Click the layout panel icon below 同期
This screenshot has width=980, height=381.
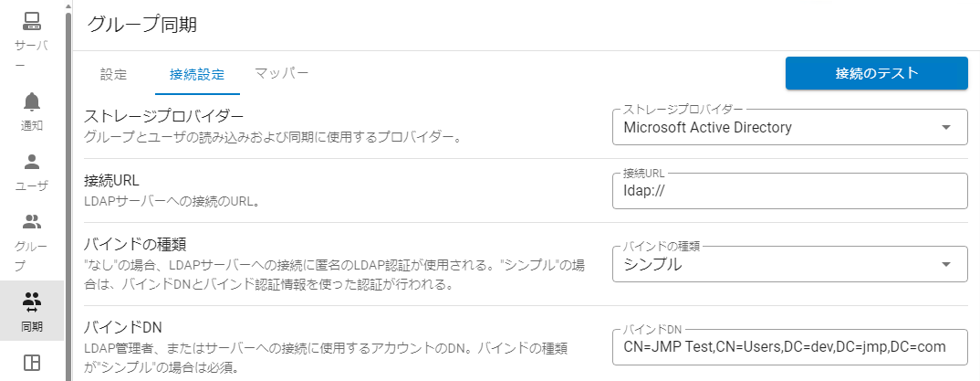[x=32, y=363]
